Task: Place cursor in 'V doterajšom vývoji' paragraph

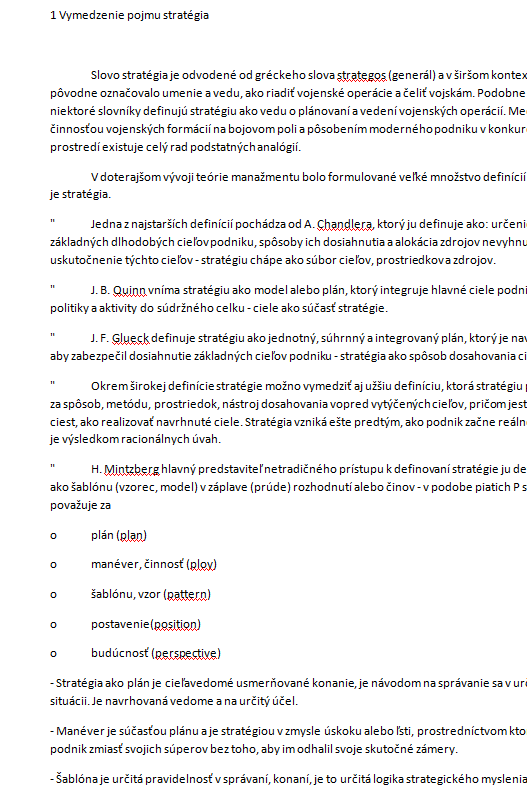Action: pyautogui.click(x=288, y=186)
